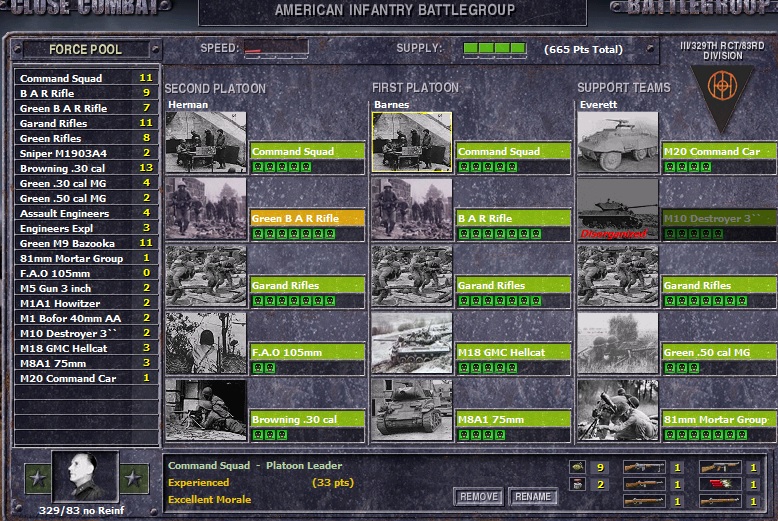
Task: Select the First Platoon Command Squad photo
Action: click(x=412, y=142)
